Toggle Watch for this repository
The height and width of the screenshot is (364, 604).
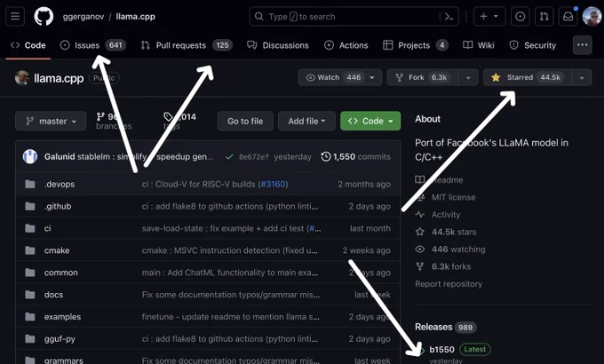(x=334, y=77)
